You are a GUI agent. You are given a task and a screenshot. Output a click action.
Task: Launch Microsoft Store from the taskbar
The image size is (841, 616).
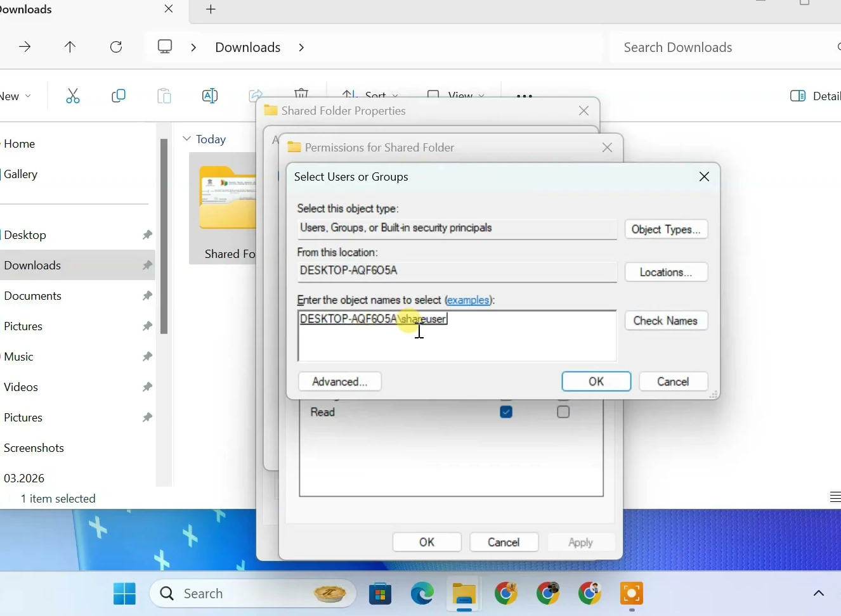pos(381,594)
